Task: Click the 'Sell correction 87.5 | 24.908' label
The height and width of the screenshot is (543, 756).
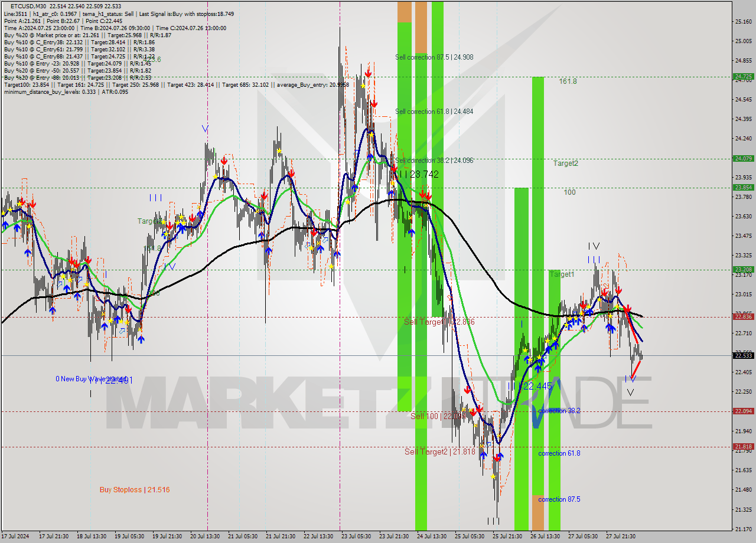Action: 434,57
